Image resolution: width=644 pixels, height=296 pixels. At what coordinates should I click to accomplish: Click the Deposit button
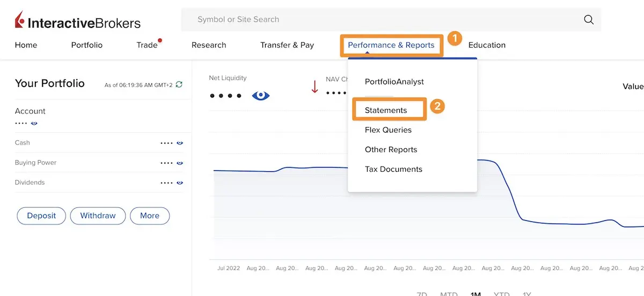tap(41, 216)
